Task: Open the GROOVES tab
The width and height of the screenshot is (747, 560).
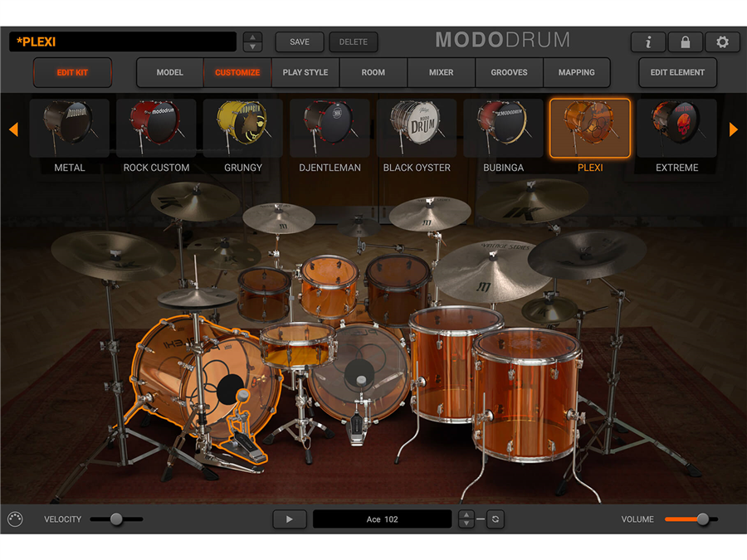Action: pos(509,73)
